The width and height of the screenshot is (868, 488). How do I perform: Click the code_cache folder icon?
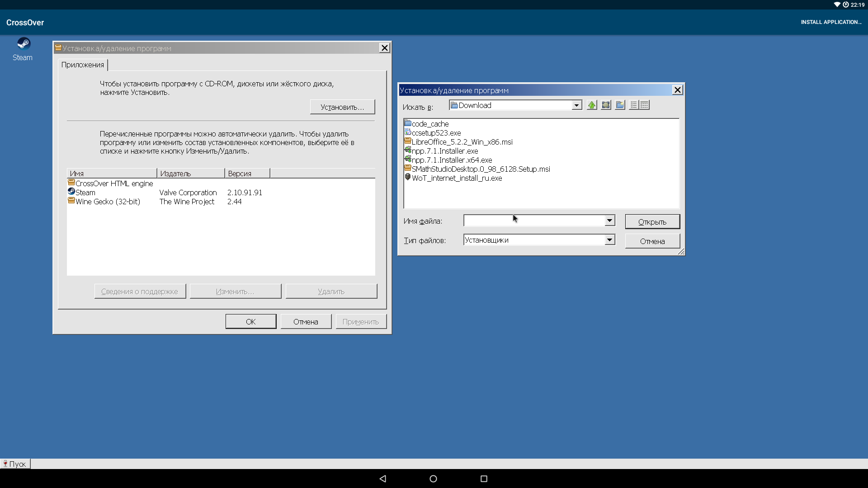[x=408, y=123]
